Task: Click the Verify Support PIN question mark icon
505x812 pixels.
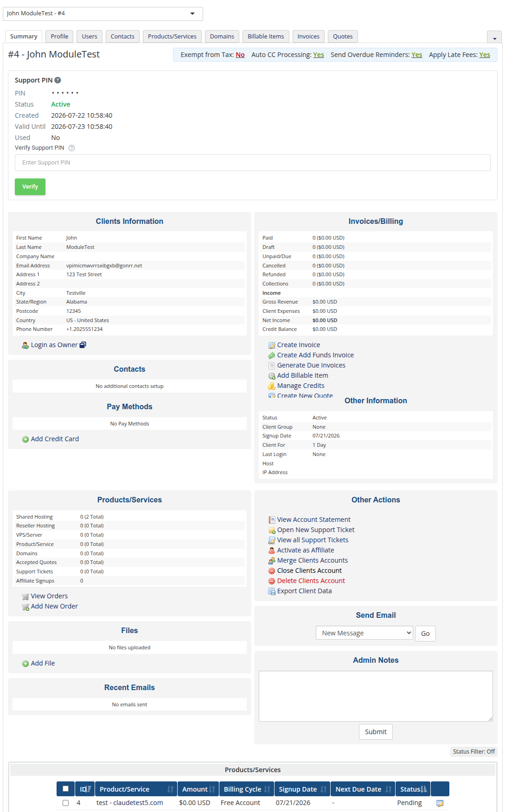Action: [71, 148]
